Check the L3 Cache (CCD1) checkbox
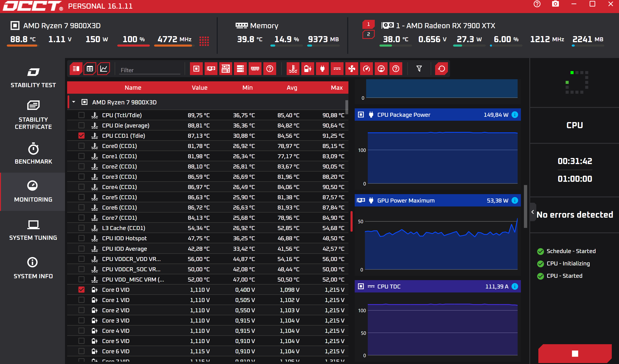 81,228
